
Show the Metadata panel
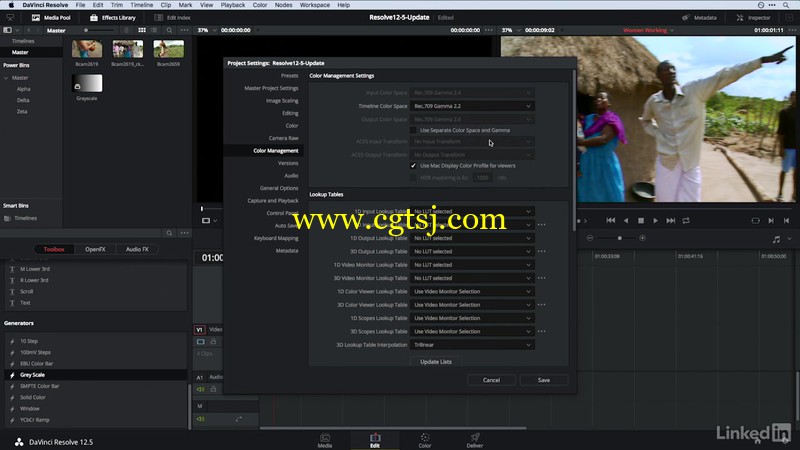[699, 17]
